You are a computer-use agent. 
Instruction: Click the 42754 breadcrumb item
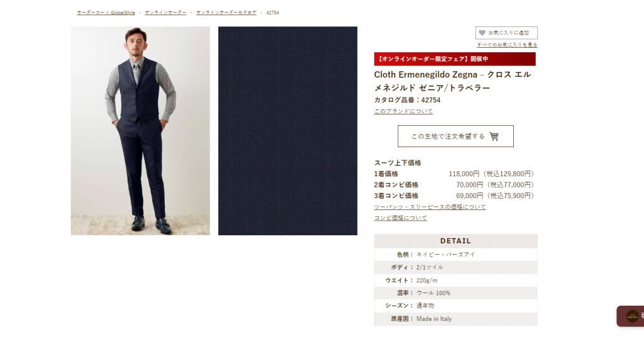(x=273, y=13)
